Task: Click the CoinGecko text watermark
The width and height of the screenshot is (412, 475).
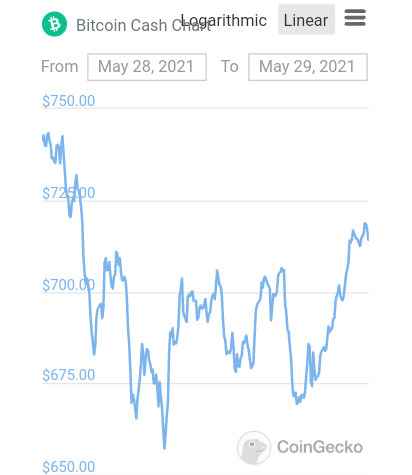Action: pyautogui.click(x=320, y=447)
